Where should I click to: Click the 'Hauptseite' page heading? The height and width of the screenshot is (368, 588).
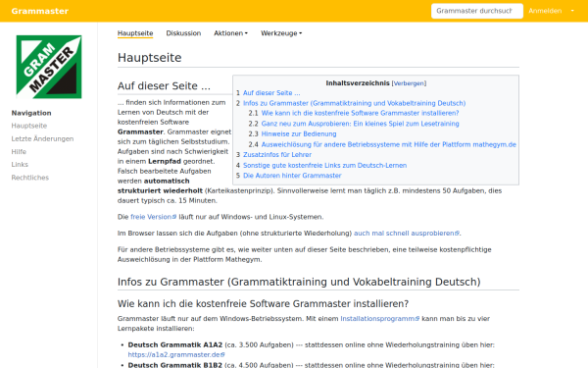click(x=149, y=58)
